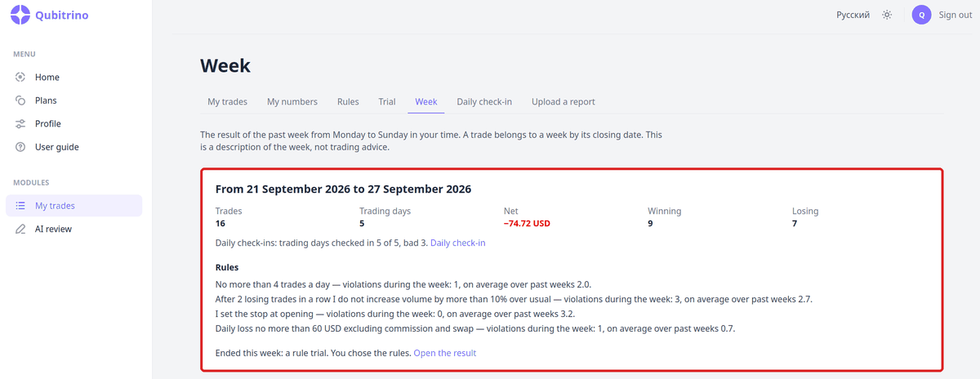Click the 'No more than 4 trades a day' rule
This screenshot has height=379, width=980.
[403, 284]
